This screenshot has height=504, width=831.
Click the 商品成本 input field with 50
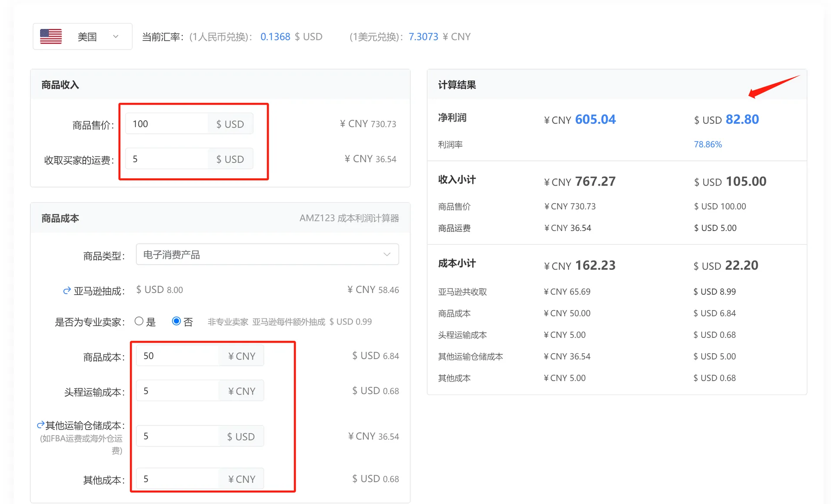pyautogui.click(x=177, y=356)
